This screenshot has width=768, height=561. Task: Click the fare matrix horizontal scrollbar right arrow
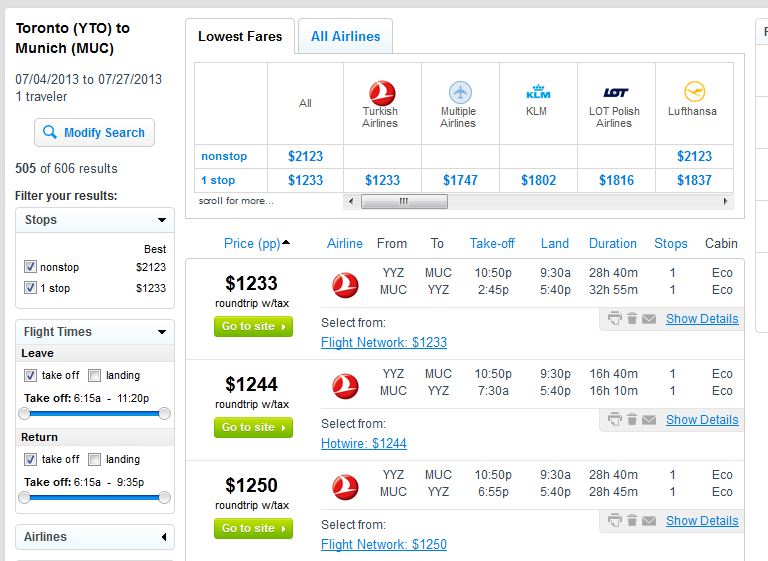(x=725, y=201)
